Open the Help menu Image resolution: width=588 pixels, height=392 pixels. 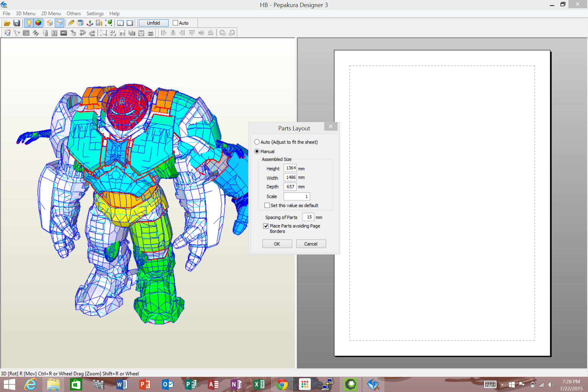[114, 13]
